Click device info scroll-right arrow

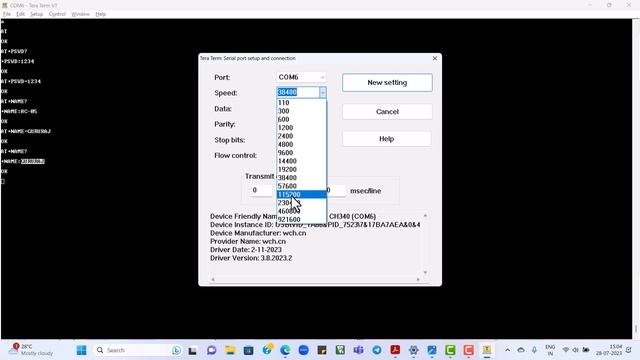pos(418,280)
